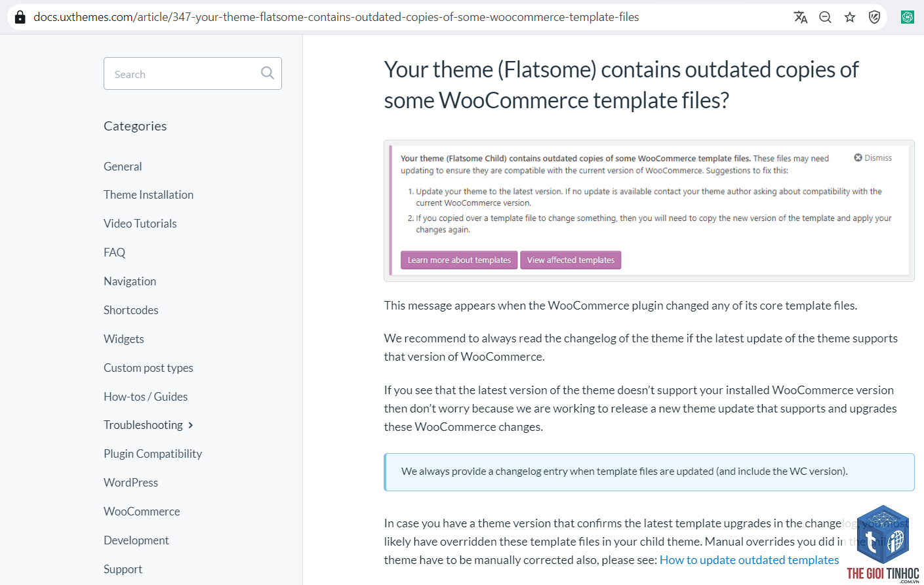
Task: Open the Plugin Compatibility category
Action: [x=153, y=454]
